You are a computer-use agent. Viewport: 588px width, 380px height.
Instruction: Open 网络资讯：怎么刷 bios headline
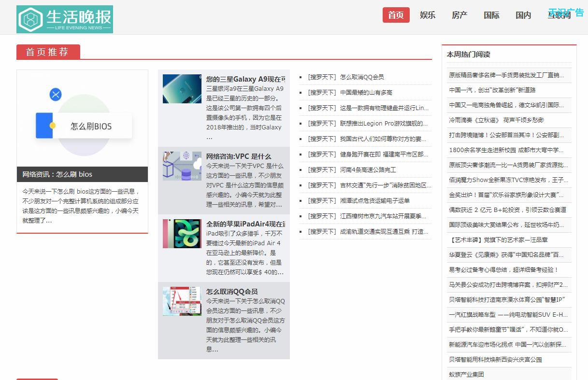57,174
